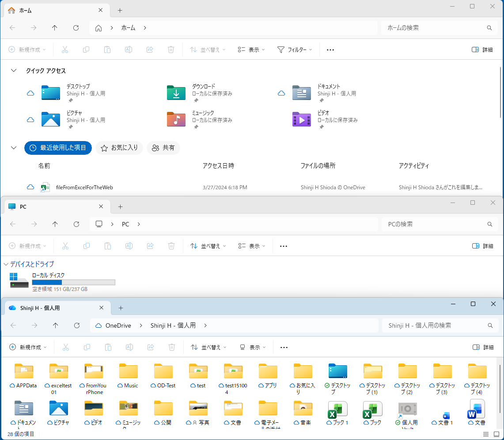Click See more (…) in ホーム window toolbar

330,50
